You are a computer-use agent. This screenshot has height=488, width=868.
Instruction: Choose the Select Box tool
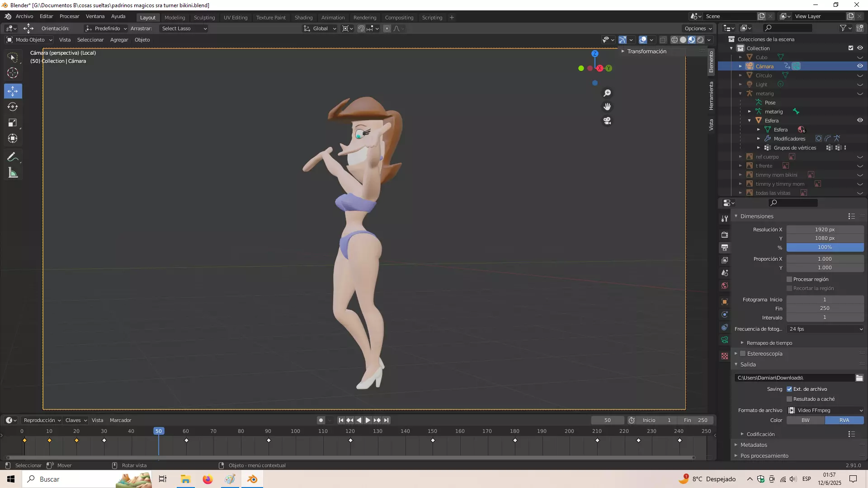(x=13, y=57)
